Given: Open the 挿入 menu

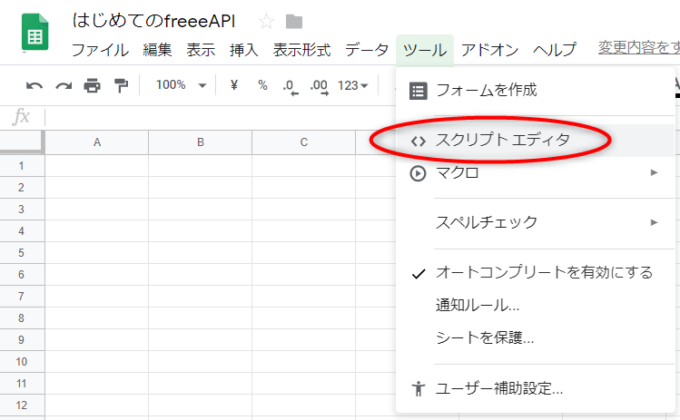Looking at the screenshot, I should pyautogui.click(x=244, y=50).
